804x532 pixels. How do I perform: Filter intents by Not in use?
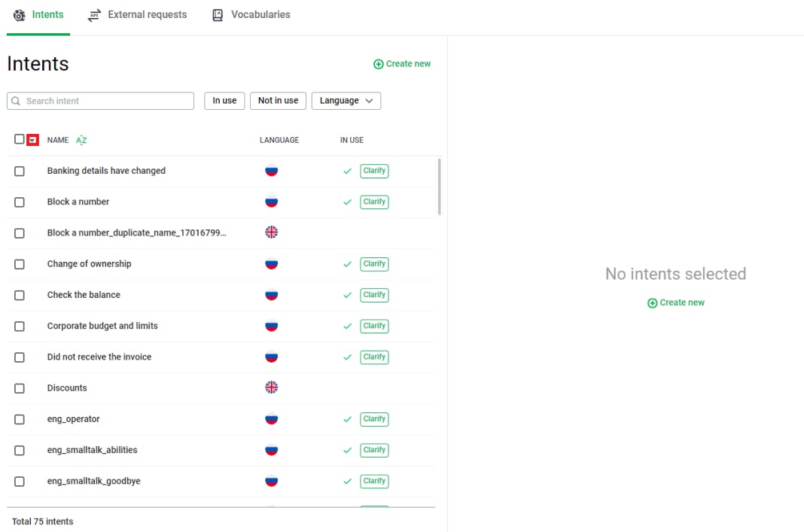(278, 101)
